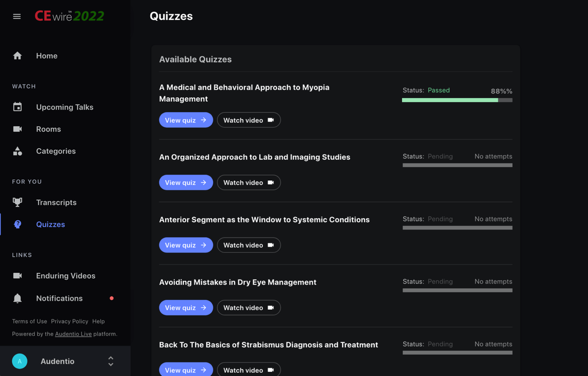Watch video for Dry Eye Management

249,308
